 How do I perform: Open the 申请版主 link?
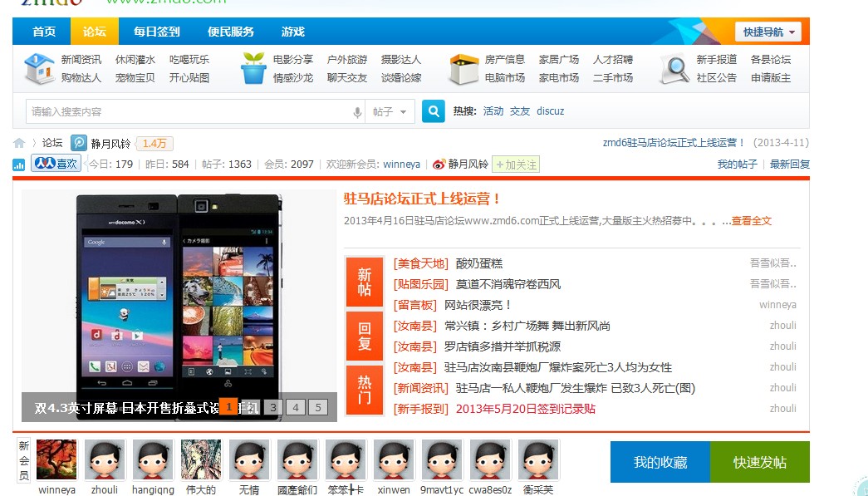[x=771, y=78]
